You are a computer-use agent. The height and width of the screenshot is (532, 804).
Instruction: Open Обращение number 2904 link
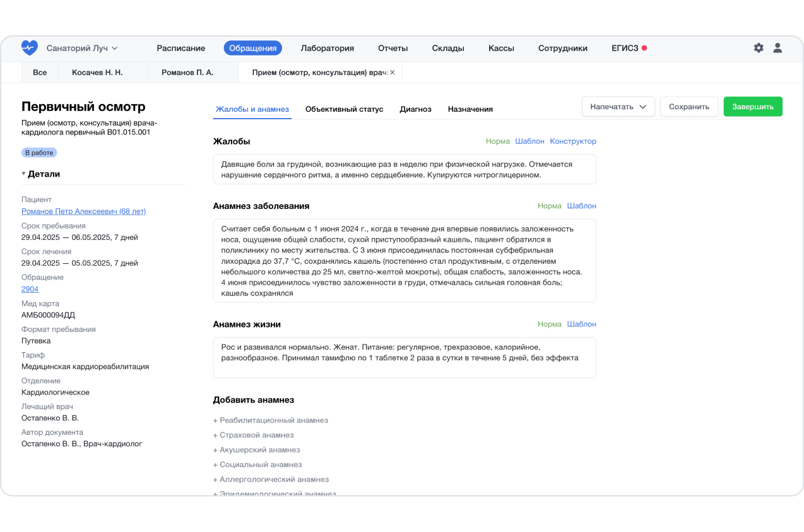30,289
